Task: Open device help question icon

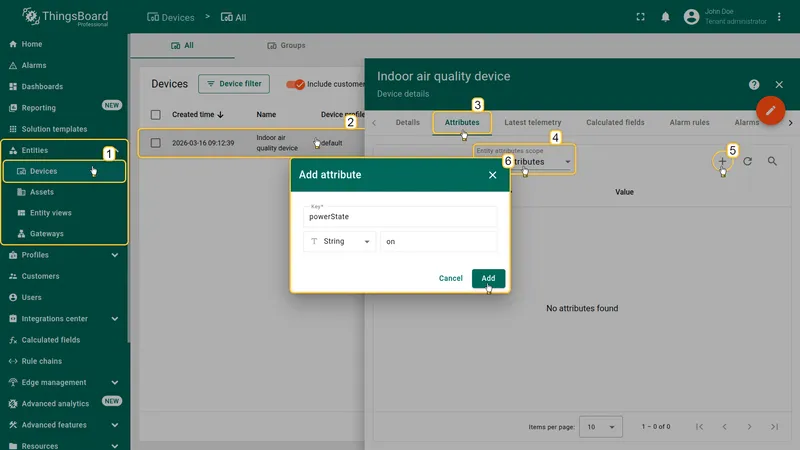Action: pyautogui.click(x=754, y=85)
